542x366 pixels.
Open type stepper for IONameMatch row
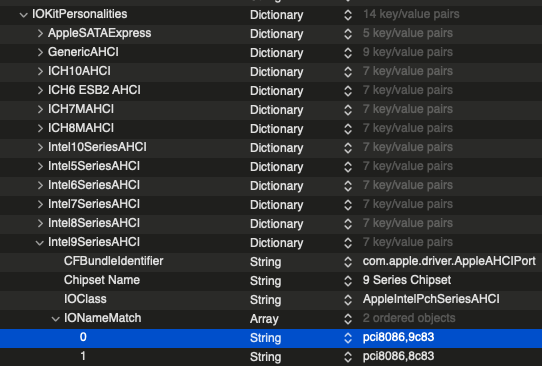[348, 319]
